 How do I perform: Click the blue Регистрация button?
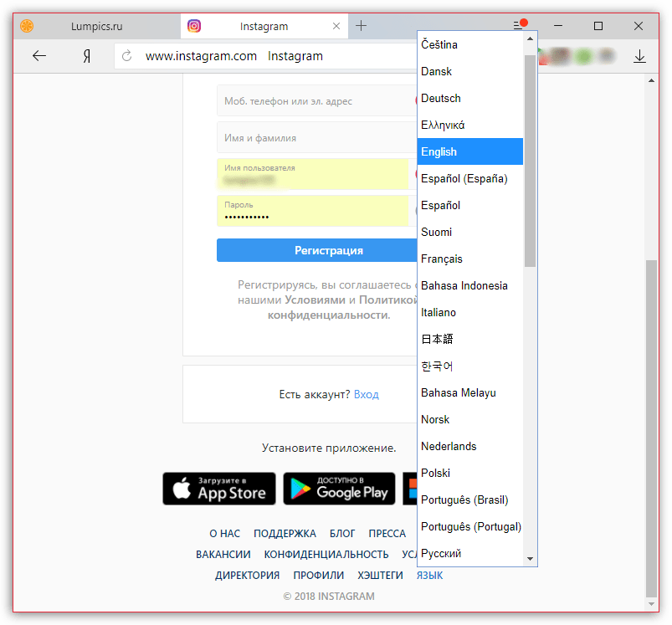pyautogui.click(x=317, y=250)
